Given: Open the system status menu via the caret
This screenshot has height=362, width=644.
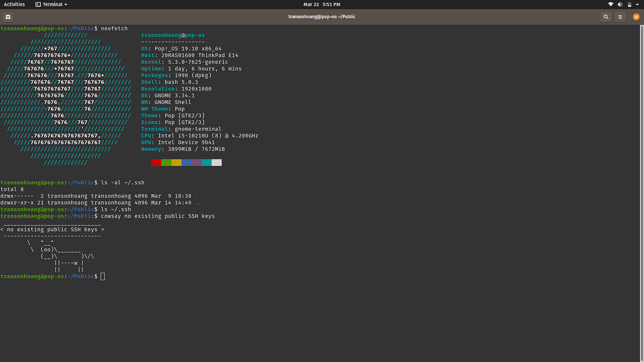Looking at the screenshot, I should [x=637, y=4].
